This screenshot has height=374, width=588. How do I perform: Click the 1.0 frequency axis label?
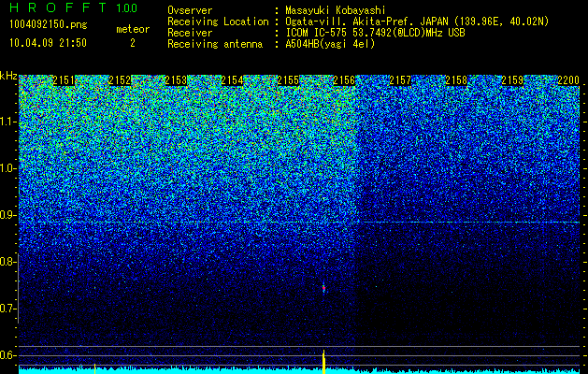(x=7, y=168)
